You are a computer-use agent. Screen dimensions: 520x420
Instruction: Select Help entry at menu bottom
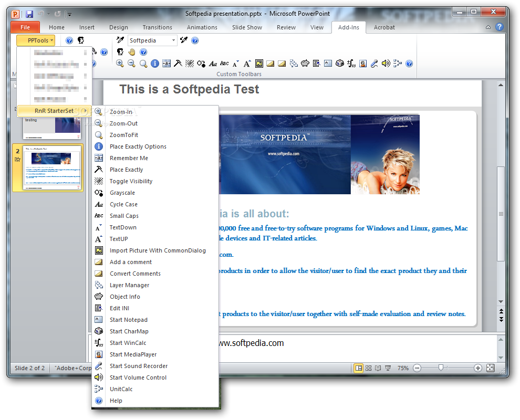(155, 401)
